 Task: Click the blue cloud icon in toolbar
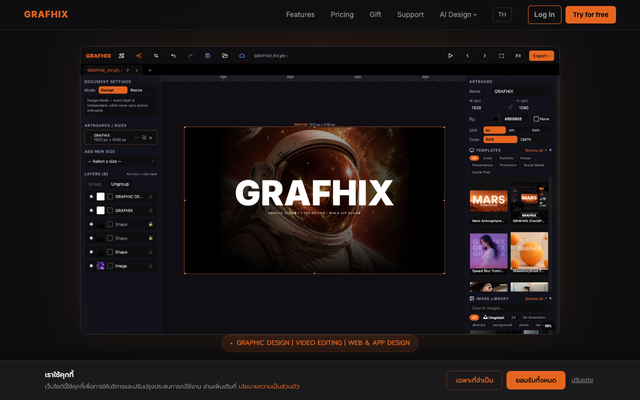point(242,56)
